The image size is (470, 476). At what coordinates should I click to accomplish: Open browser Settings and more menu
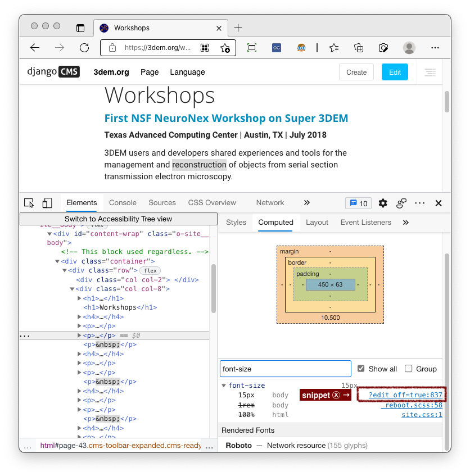tap(435, 48)
